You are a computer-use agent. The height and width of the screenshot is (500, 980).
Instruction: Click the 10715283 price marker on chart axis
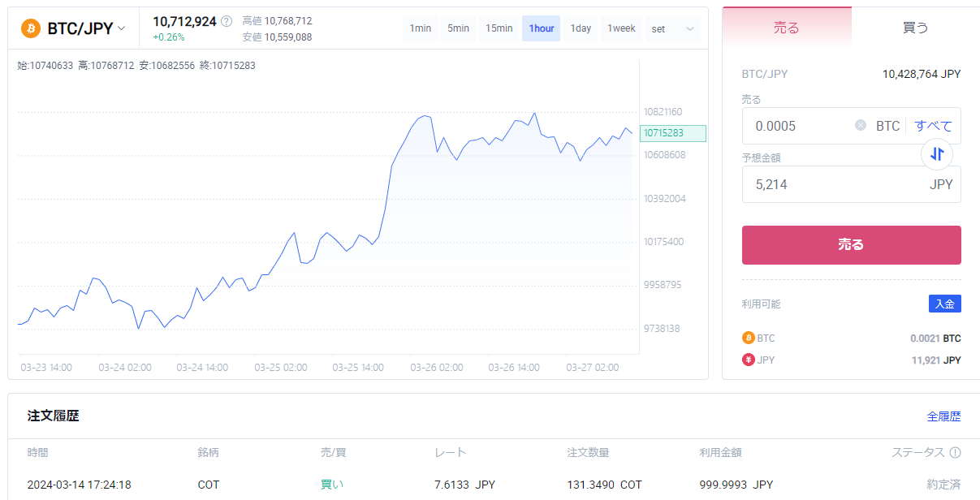pos(672,133)
